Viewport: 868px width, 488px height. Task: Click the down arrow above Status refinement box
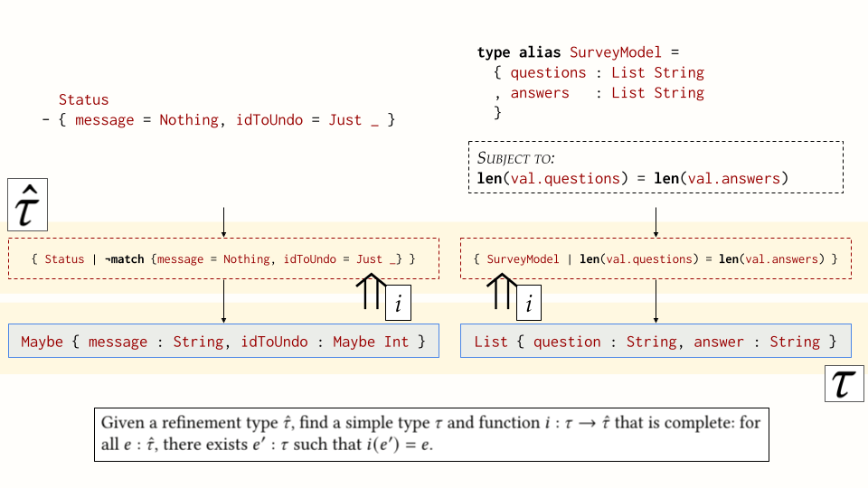[x=223, y=222]
